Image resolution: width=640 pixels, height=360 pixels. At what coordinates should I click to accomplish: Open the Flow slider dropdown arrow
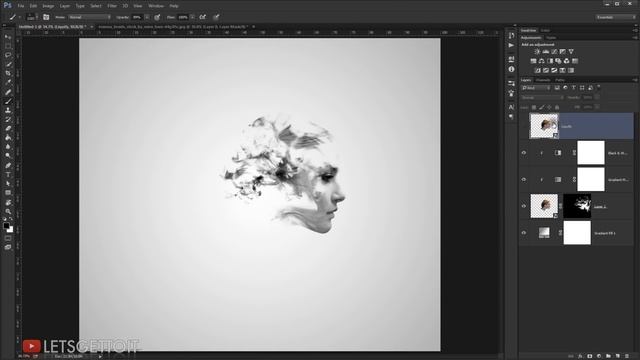point(193,17)
